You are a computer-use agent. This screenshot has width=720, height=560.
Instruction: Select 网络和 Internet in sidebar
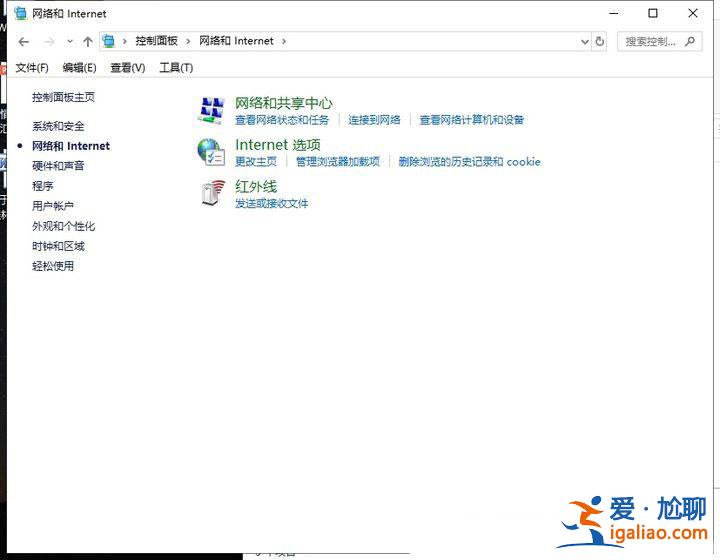pyautogui.click(x=71, y=146)
